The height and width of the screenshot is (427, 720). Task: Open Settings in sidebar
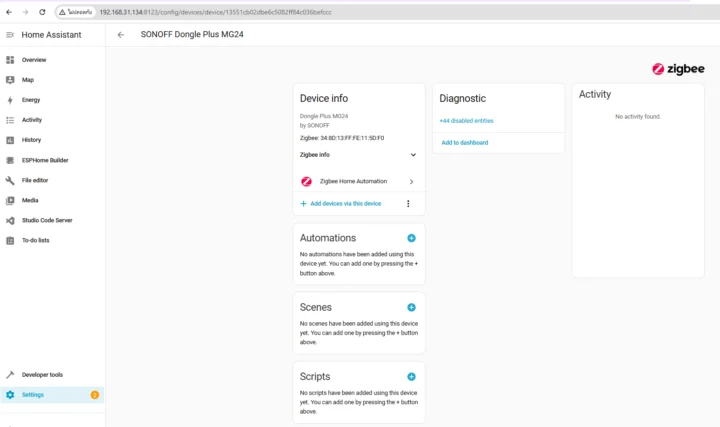[52, 395]
